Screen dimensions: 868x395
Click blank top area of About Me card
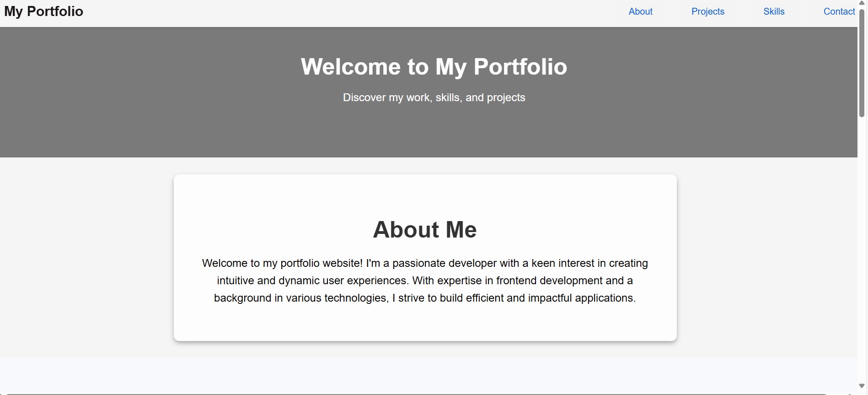click(424, 192)
